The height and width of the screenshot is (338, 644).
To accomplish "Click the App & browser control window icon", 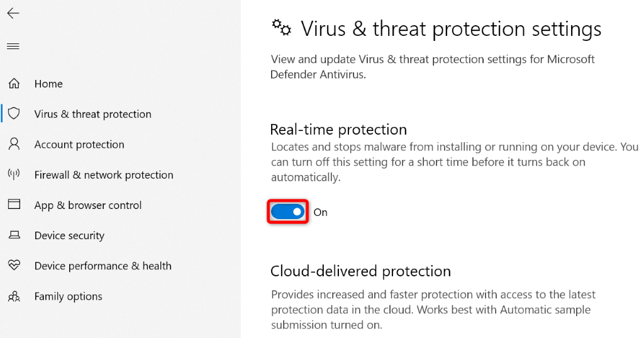I will click(14, 205).
